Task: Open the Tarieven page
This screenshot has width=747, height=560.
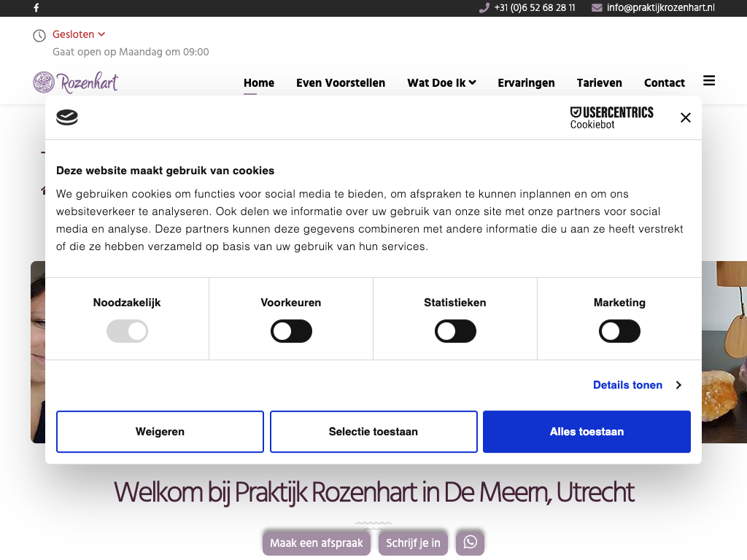Action: pos(600,83)
